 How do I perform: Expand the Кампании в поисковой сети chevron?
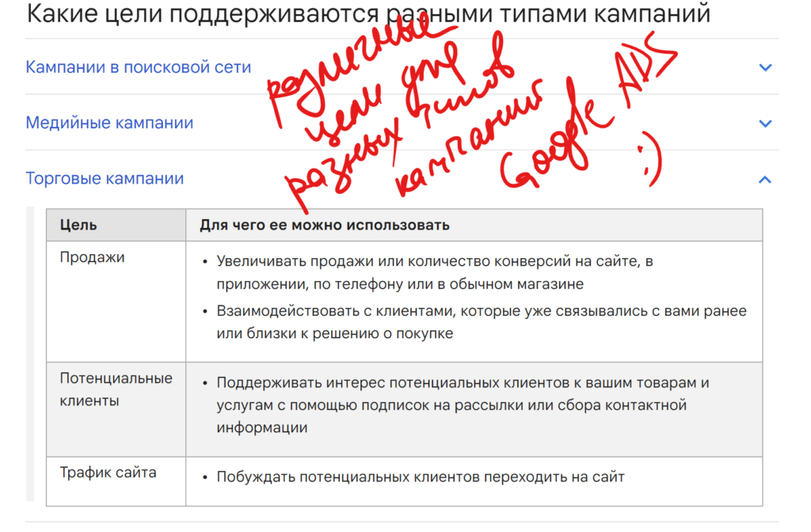[x=765, y=68]
